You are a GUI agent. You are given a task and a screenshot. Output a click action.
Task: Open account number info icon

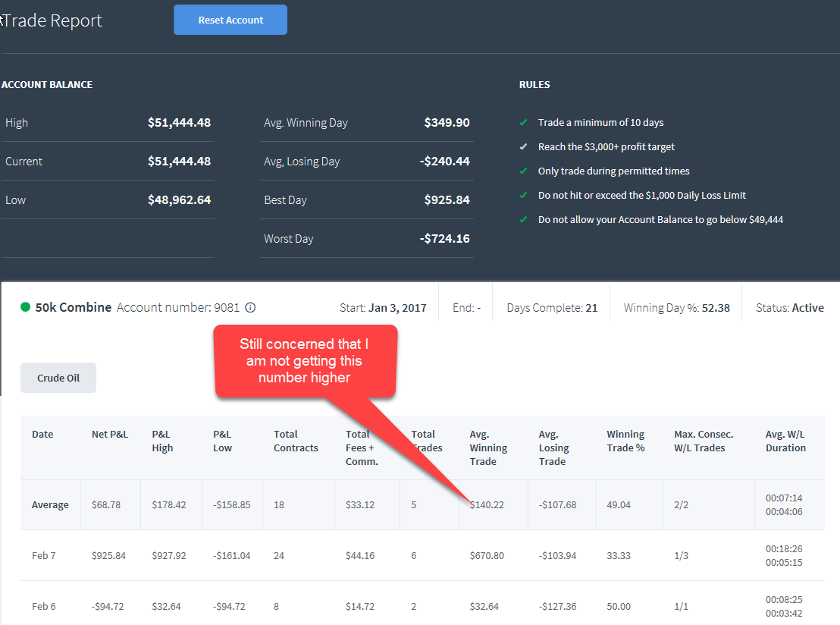point(250,308)
